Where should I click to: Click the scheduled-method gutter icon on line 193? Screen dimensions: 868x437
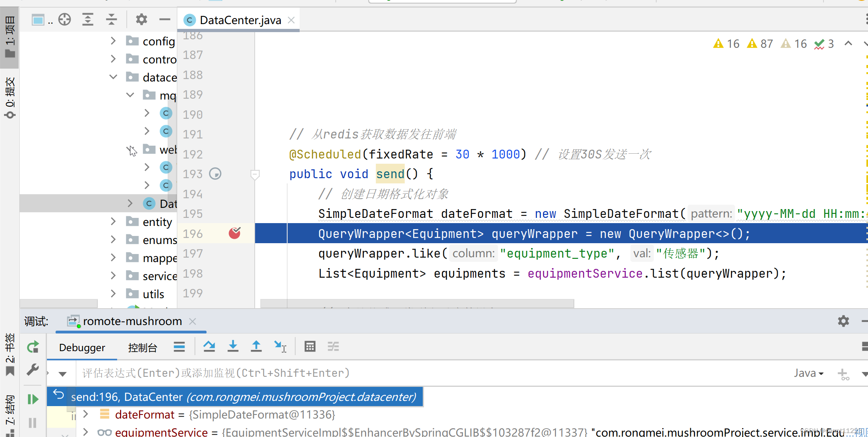click(x=215, y=174)
